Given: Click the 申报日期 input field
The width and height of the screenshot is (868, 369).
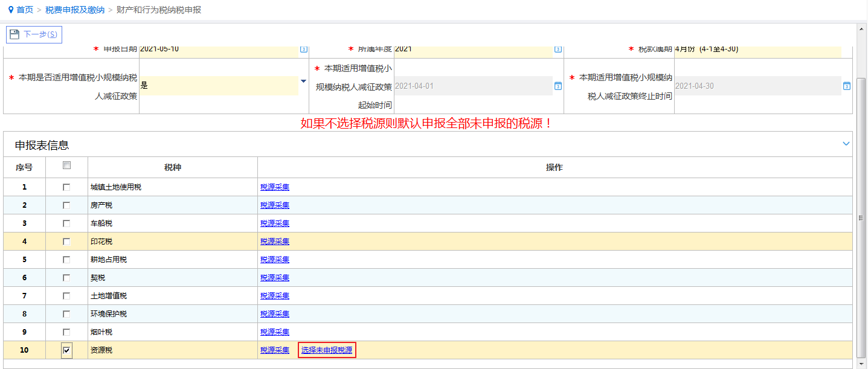Looking at the screenshot, I should point(219,50).
